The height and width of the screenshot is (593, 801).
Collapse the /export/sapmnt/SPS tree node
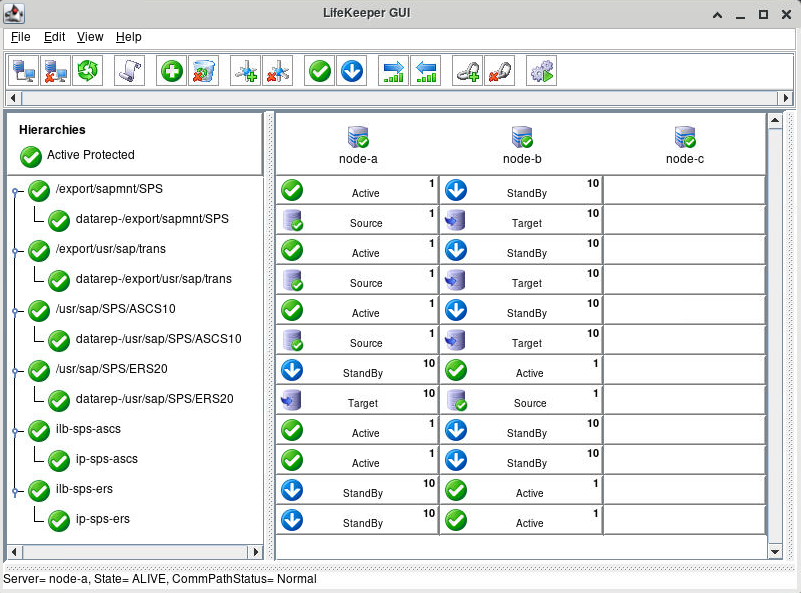pyautogui.click(x=15, y=192)
